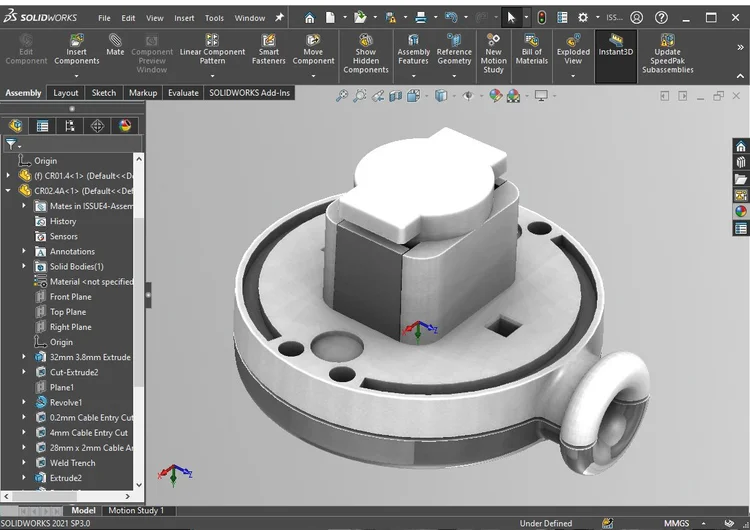Pin the menu bar with pushpin
Image resolution: width=750 pixels, height=530 pixels.
279,18
